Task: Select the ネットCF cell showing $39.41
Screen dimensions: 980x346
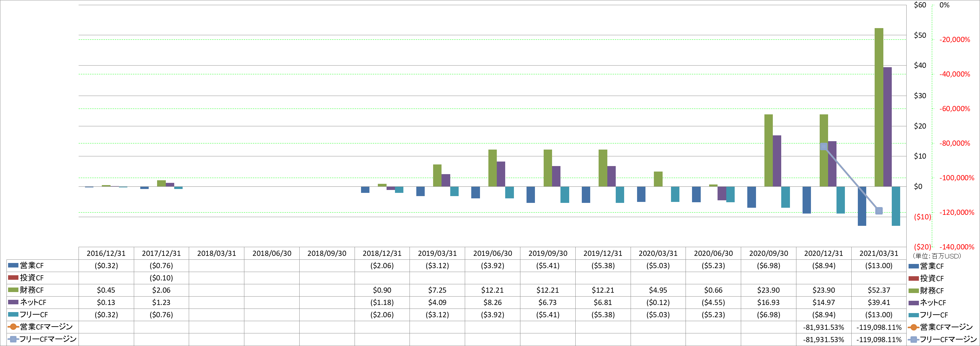Action: click(x=879, y=302)
